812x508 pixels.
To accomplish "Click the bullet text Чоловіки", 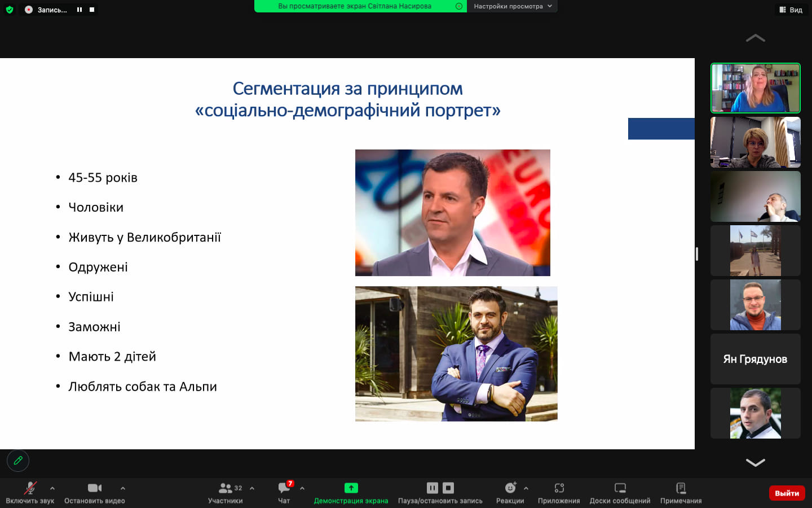I will coord(96,207).
